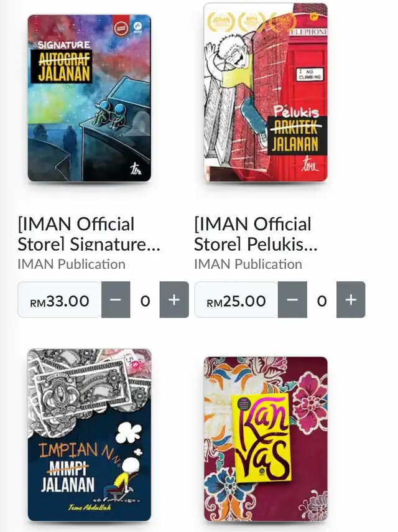The image size is (398, 532).
Task: Click the RM25.00 price box
Action: 236,300
